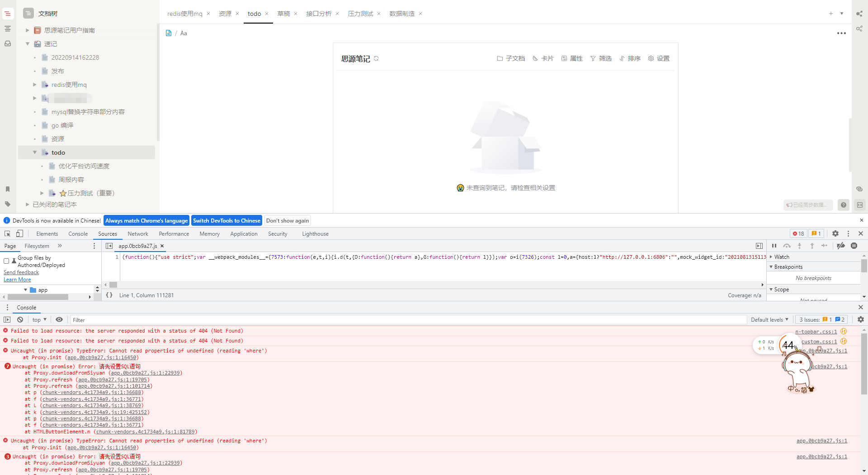Open n-topbar.css:1 source link
Screen dimensions: 868x475
[816, 331]
